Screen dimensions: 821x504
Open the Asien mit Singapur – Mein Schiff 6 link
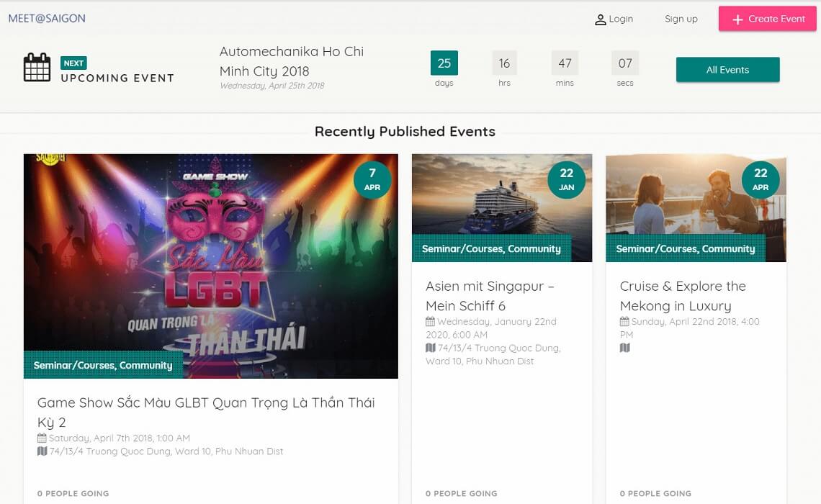490,296
